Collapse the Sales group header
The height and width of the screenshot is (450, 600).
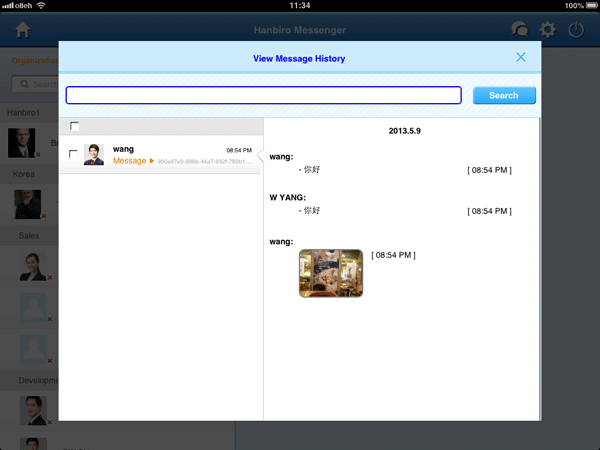(x=30, y=235)
